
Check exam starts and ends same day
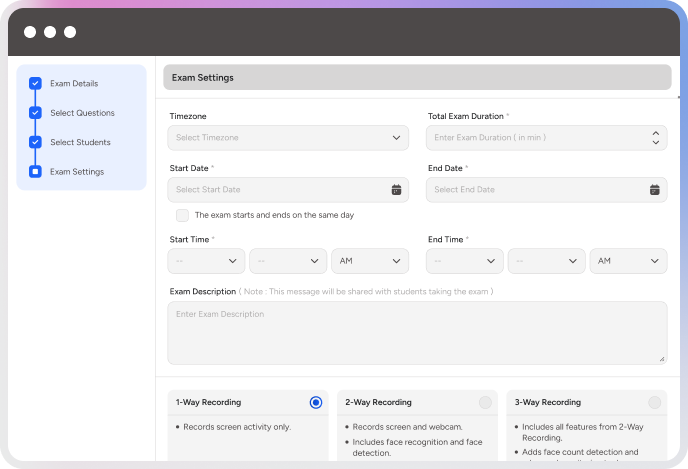tap(182, 215)
